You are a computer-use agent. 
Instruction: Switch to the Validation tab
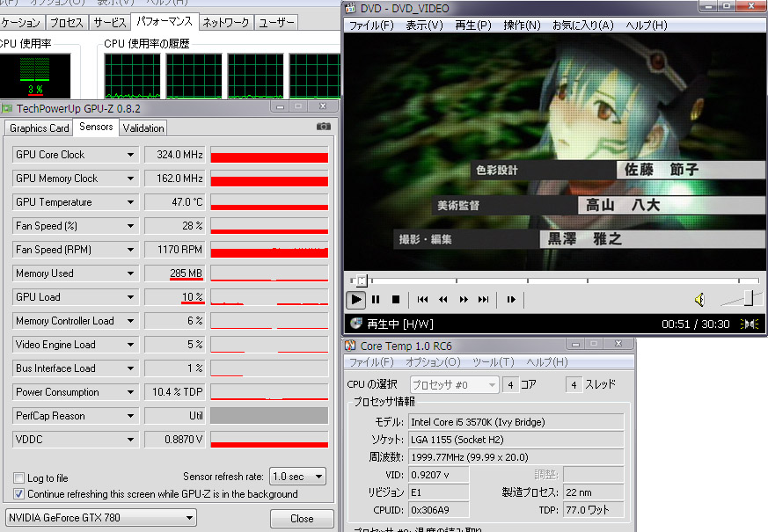(x=143, y=128)
